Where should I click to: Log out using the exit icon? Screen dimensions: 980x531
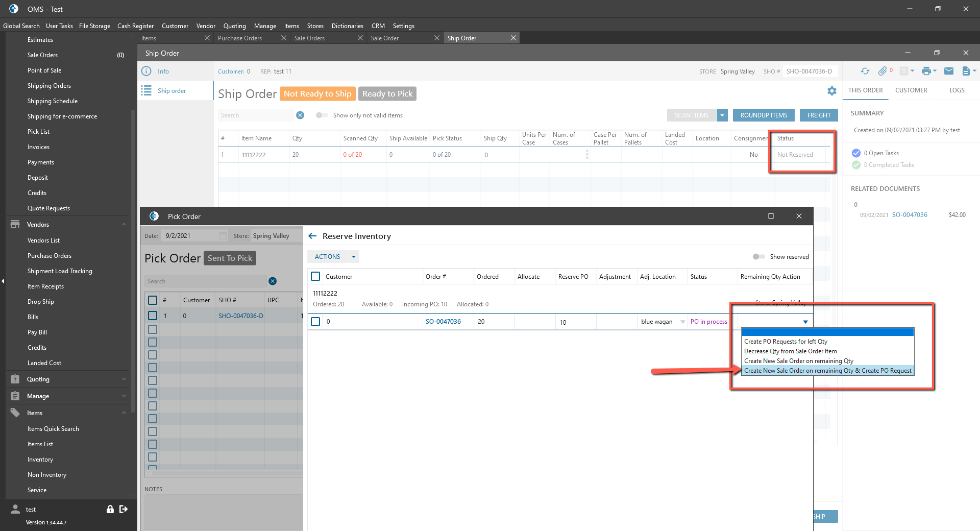(x=124, y=509)
